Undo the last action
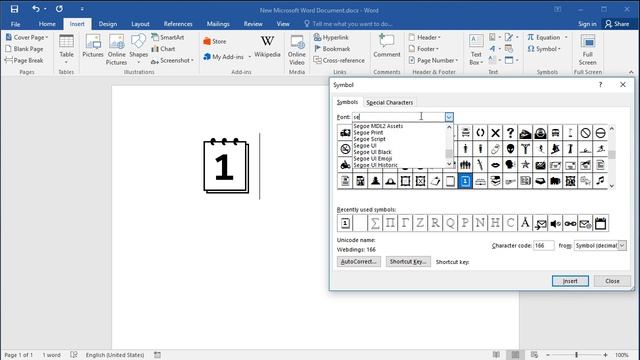 36,9
